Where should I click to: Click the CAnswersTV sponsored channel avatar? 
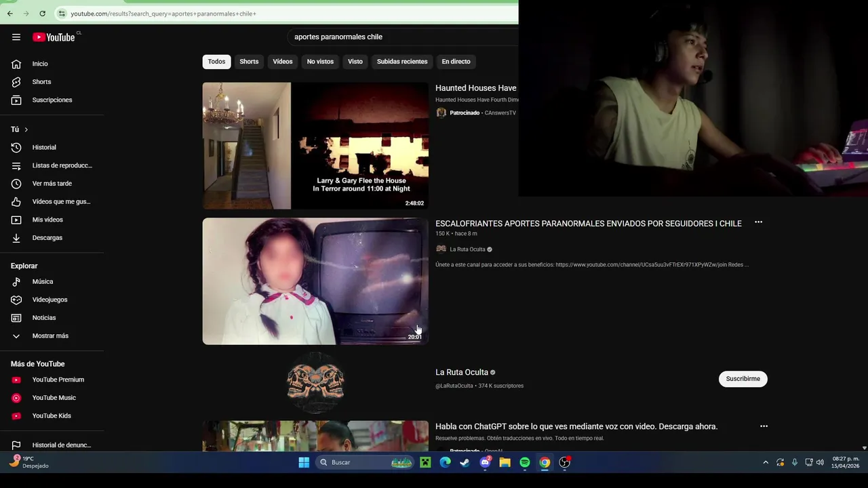441,113
